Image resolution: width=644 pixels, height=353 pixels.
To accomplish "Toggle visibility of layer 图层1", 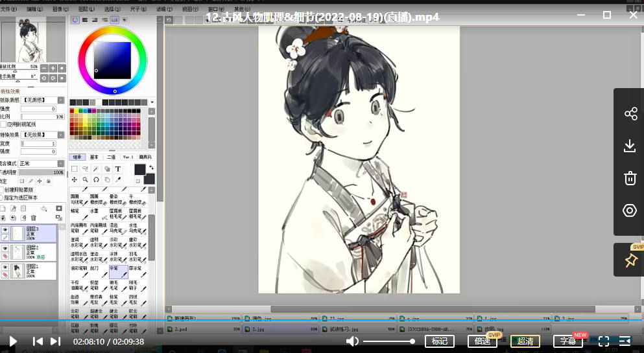I will (x=5, y=266).
